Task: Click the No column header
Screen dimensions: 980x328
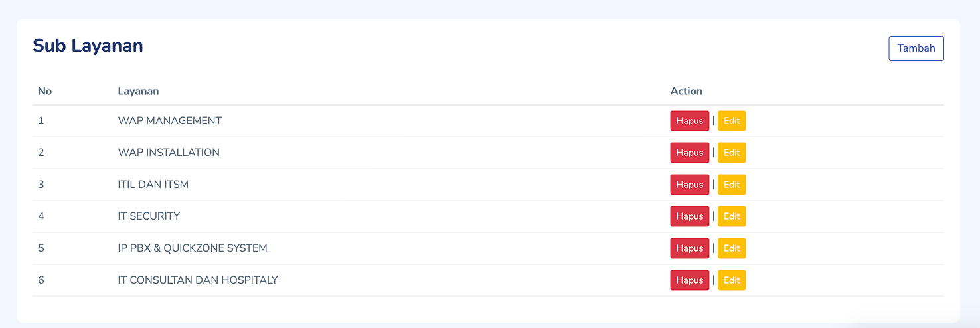Action: 44,91
